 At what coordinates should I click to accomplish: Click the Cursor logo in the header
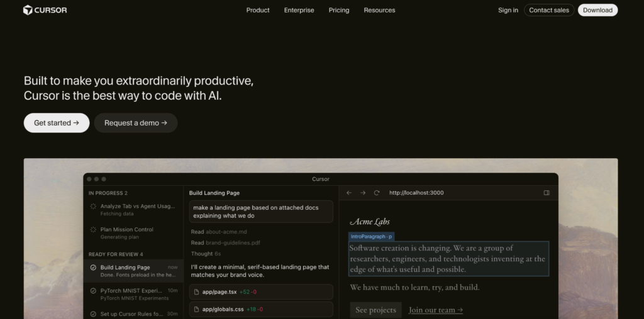(45, 10)
